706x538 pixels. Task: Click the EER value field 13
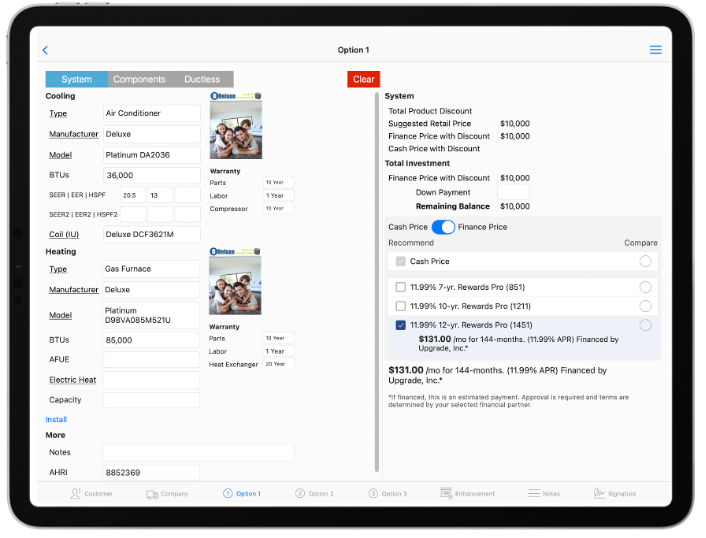tap(160, 195)
